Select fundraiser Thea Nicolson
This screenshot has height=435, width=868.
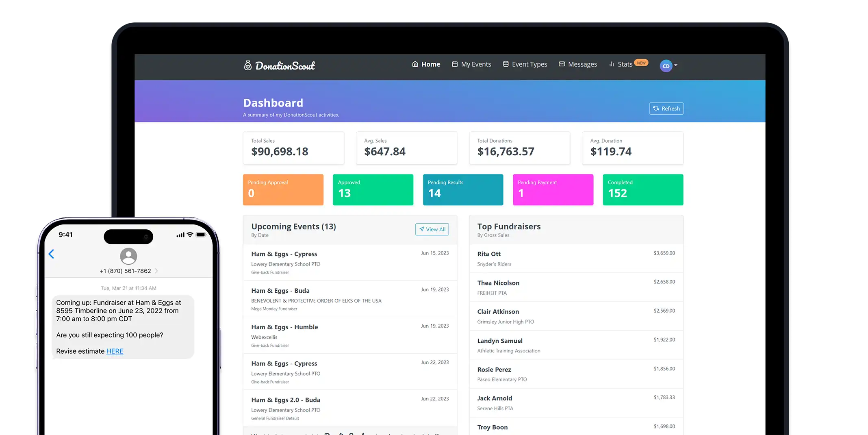576,287
